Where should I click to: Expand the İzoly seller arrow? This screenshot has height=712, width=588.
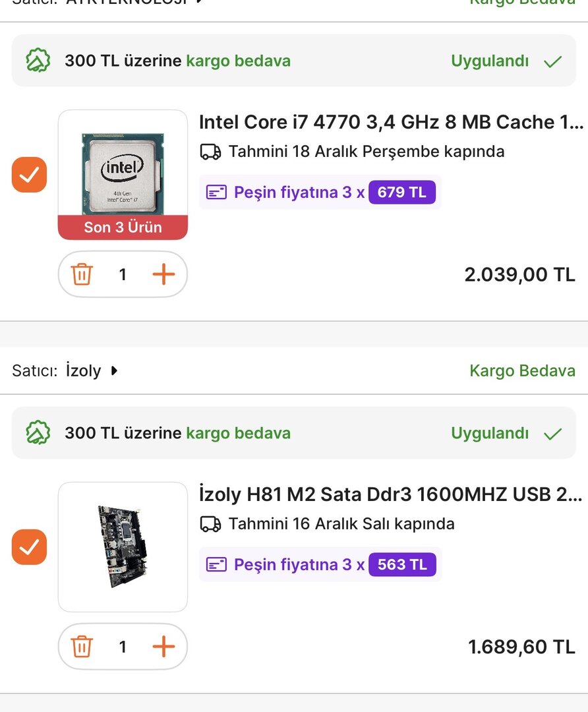pyautogui.click(x=114, y=371)
